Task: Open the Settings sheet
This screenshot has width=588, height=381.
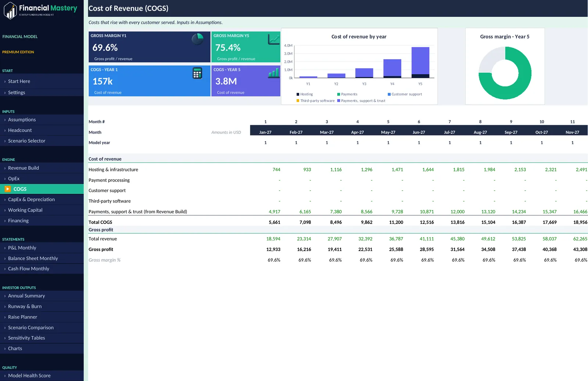Action: click(x=42, y=92)
